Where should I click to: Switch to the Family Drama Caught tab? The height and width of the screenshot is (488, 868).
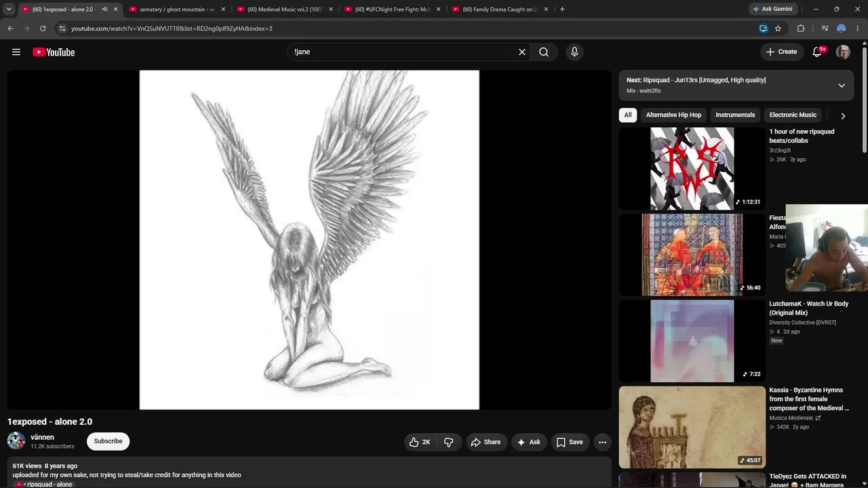tap(500, 9)
